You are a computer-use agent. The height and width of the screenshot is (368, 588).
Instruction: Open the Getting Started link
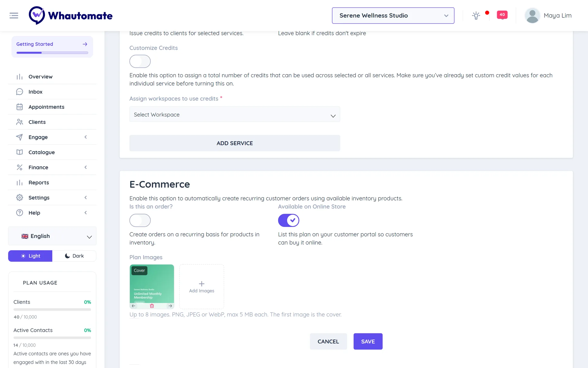(52, 47)
